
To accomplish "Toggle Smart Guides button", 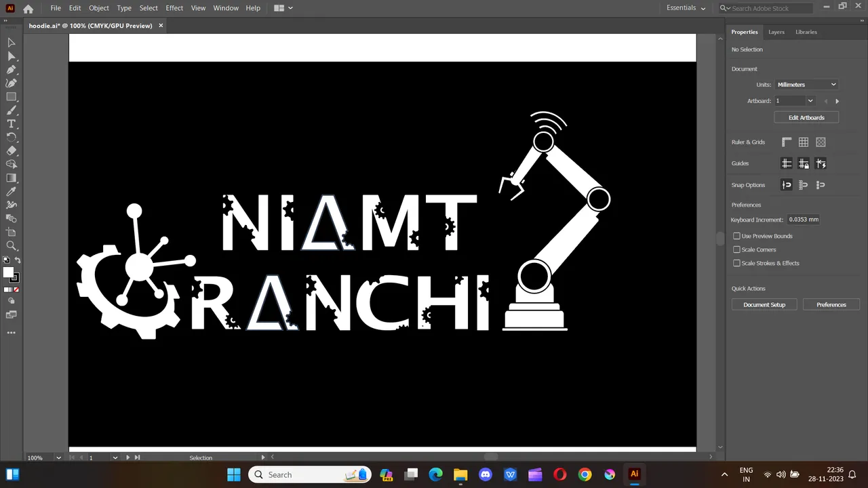I will point(821,163).
